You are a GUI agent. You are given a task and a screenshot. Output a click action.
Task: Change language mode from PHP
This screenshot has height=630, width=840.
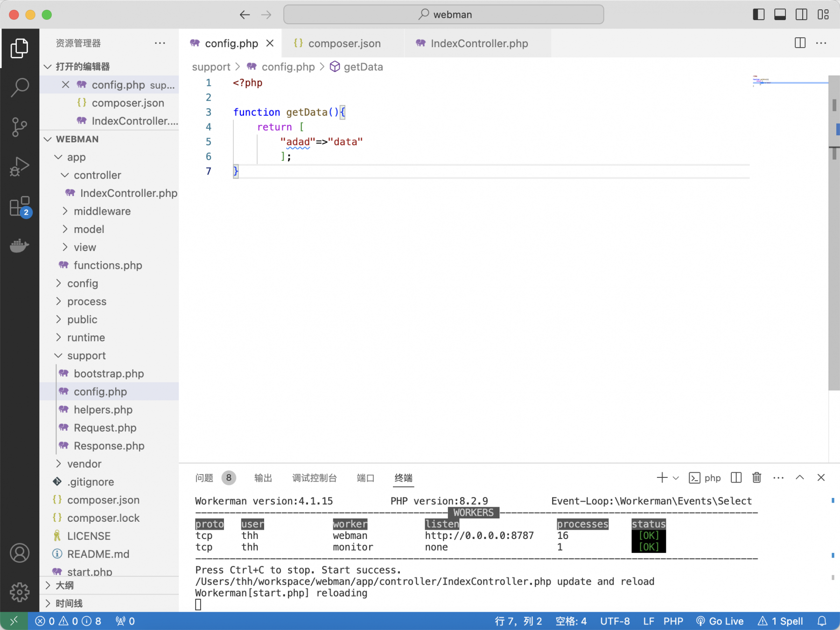click(x=673, y=621)
